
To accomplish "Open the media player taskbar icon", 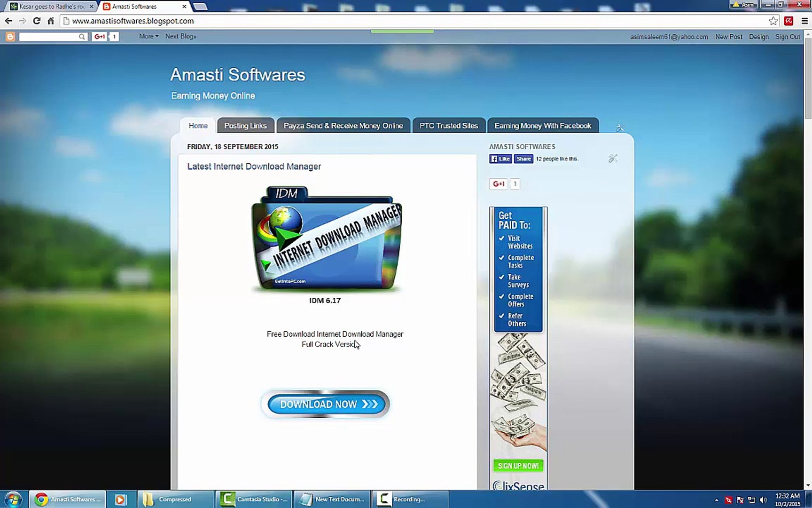I will [121, 499].
